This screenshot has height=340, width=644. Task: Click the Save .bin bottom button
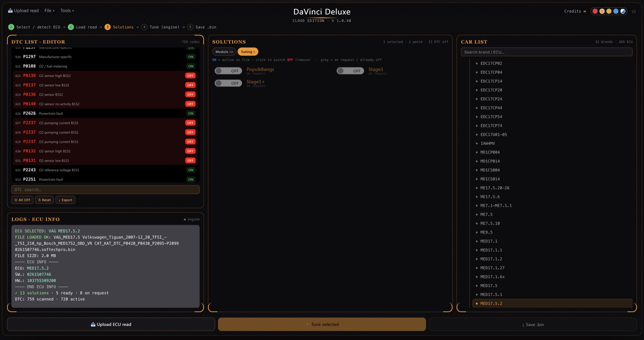pyautogui.click(x=533, y=324)
